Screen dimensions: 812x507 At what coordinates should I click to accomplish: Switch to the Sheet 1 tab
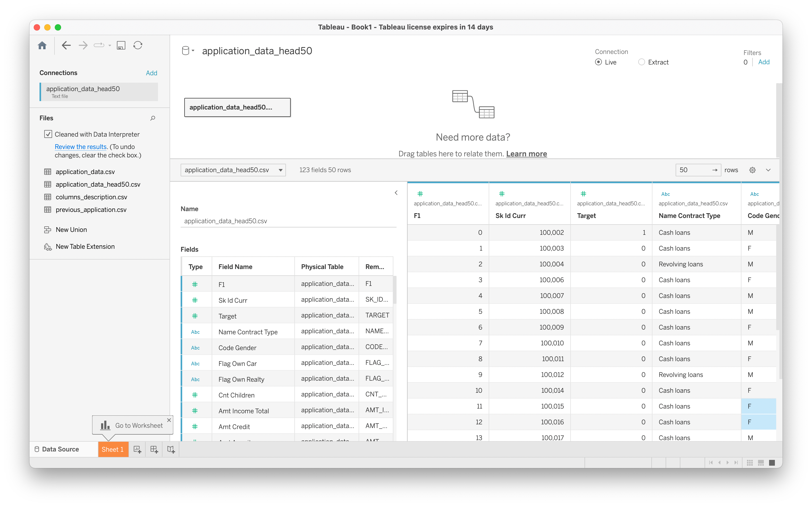coord(113,449)
